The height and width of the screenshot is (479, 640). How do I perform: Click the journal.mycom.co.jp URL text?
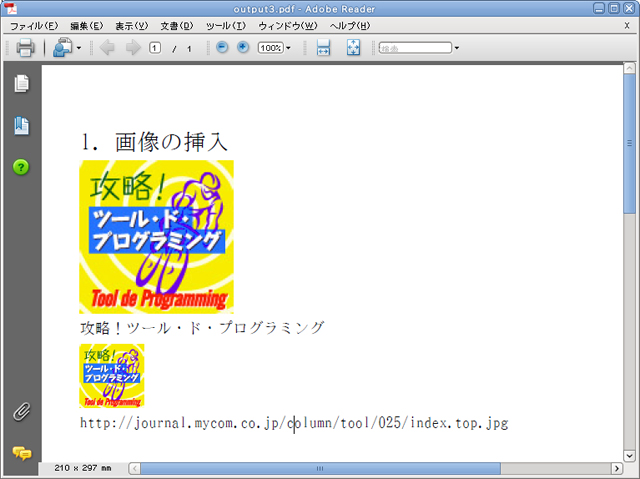point(294,423)
